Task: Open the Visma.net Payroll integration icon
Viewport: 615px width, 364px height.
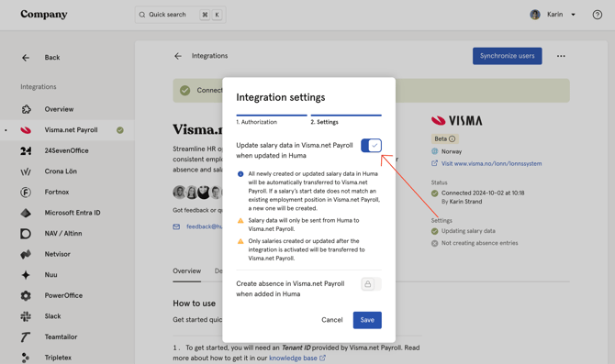Action: [26, 130]
